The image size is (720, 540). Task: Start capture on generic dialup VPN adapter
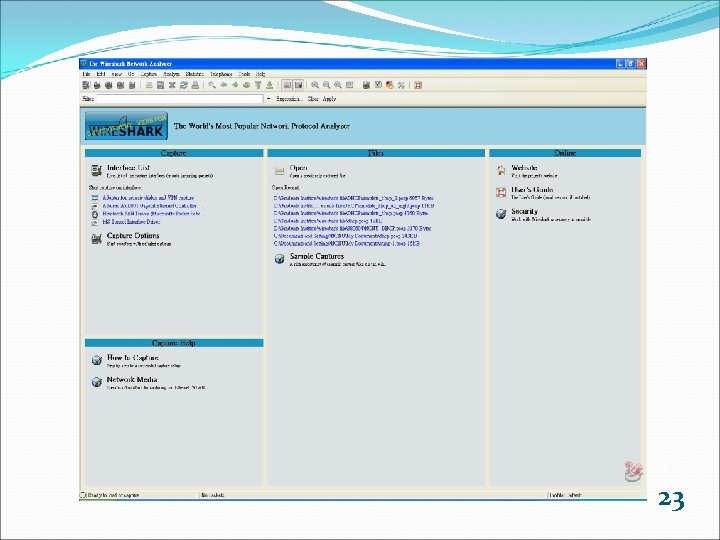point(148,198)
